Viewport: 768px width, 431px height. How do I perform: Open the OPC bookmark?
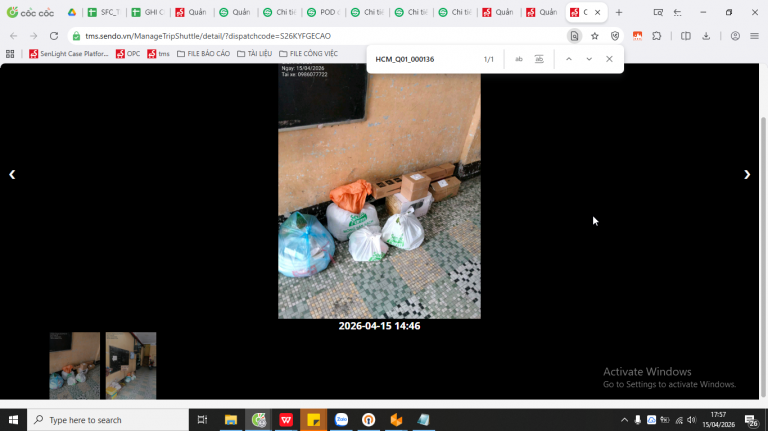(x=128, y=54)
